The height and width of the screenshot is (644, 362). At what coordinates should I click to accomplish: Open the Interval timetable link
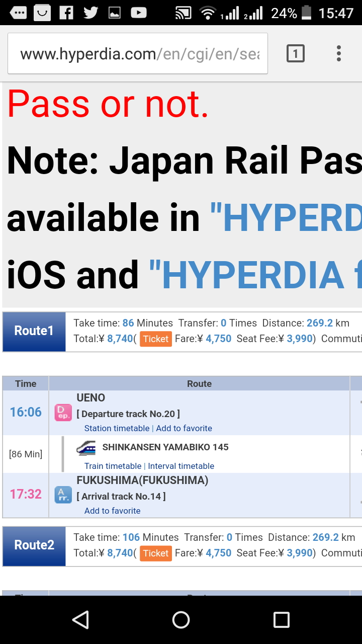coord(181,466)
